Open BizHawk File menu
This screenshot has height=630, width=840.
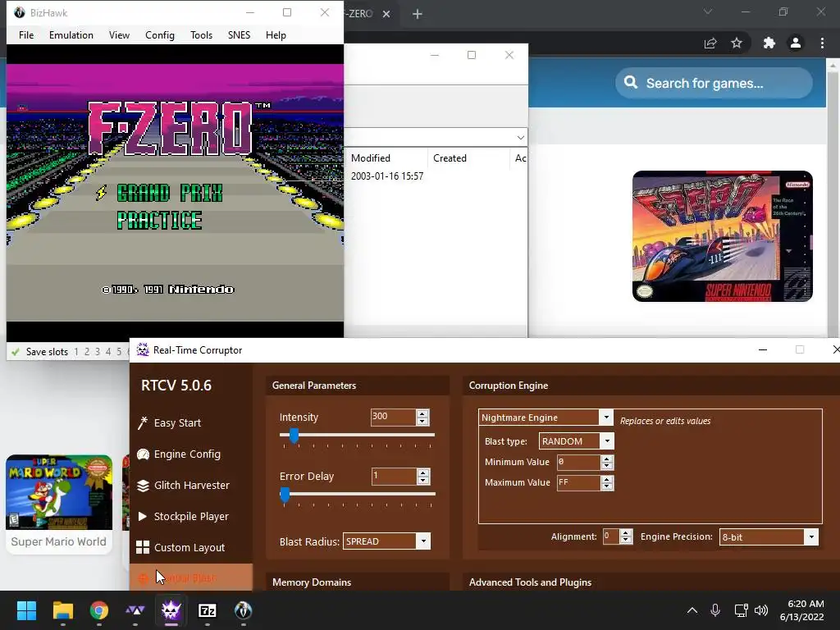(26, 34)
